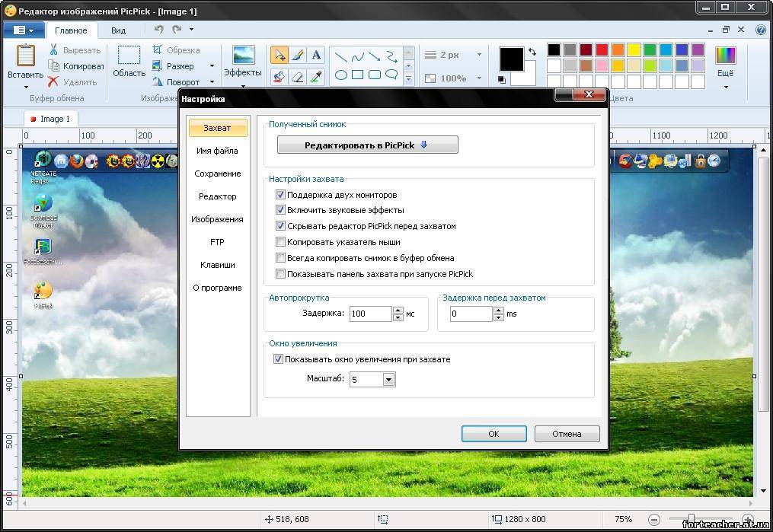Switch to the Главное ribbon tab
773x532 pixels.
tap(71, 30)
